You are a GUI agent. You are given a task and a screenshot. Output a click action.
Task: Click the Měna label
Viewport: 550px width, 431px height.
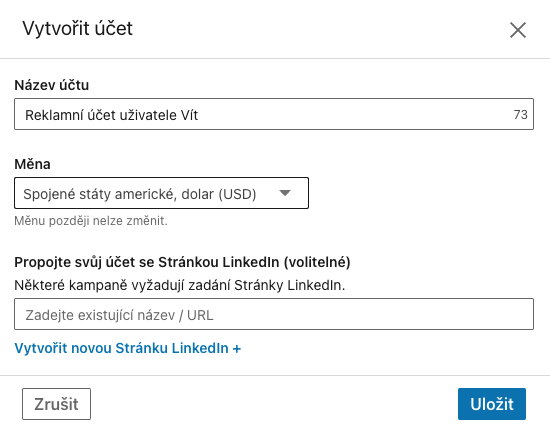tap(32, 164)
